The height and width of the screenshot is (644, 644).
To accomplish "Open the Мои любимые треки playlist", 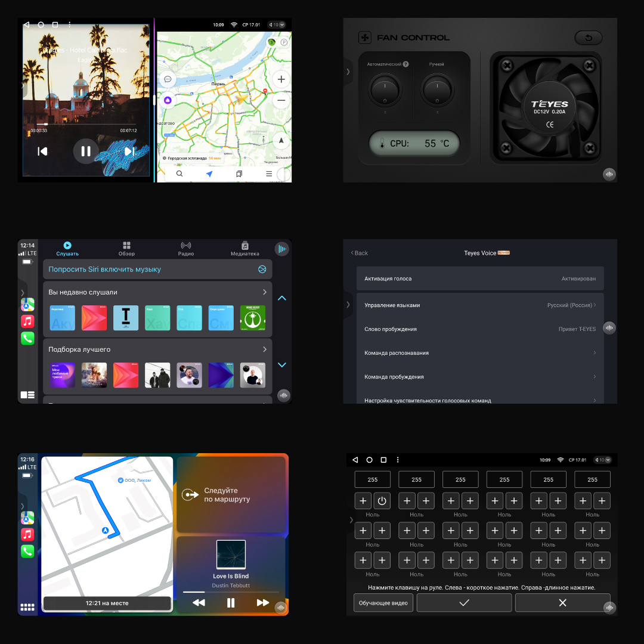I will 63,375.
